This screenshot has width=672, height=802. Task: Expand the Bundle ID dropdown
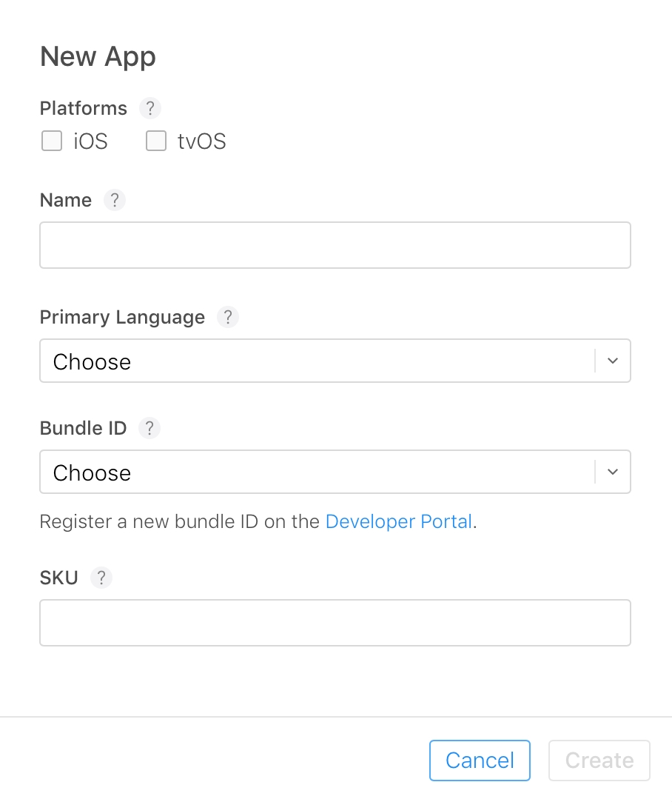(335, 472)
